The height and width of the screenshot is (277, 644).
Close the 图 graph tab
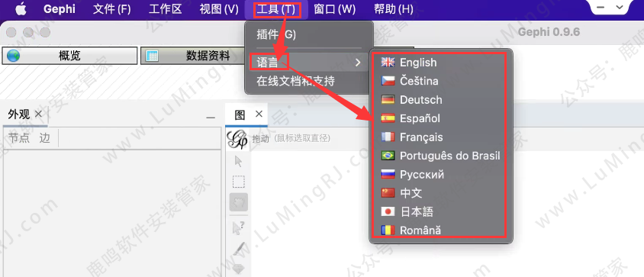pos(259,114)
